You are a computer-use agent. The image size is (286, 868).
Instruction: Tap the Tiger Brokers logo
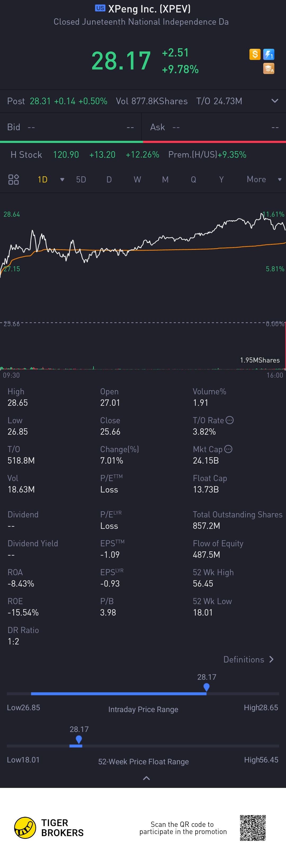point(49,828)
